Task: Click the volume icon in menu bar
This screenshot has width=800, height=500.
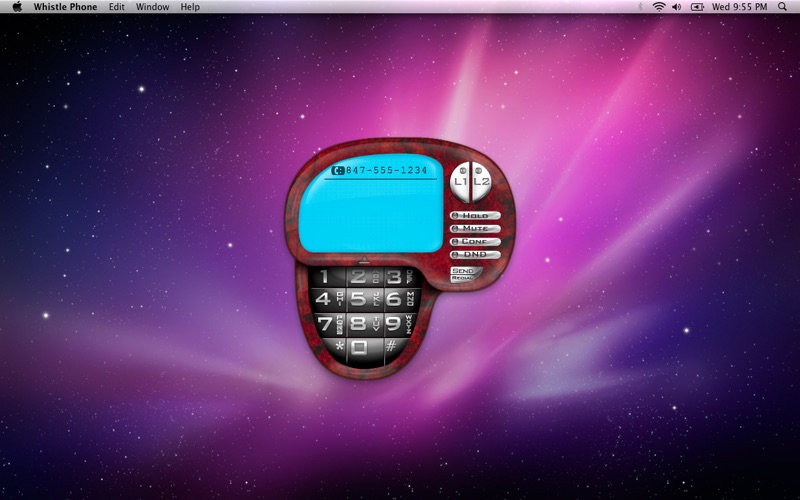Action: pyautogui.click(x=677, y=7)
